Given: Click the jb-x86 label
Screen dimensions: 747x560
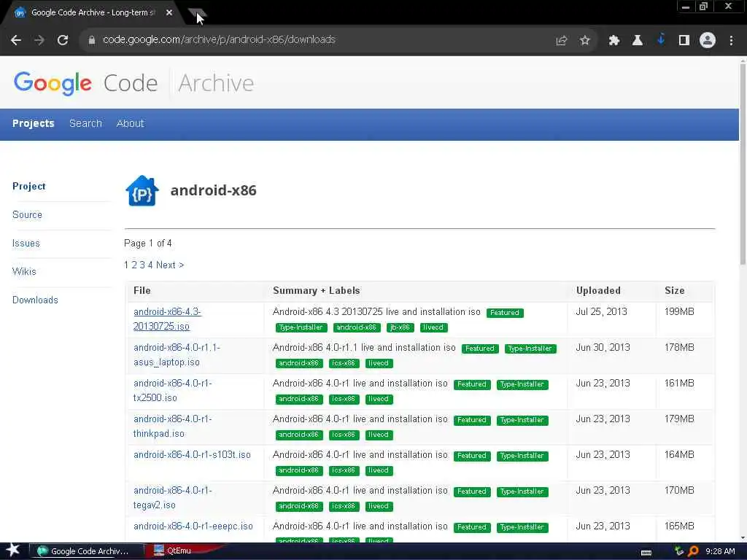Looking at the screenshot, I should (400, 327).
